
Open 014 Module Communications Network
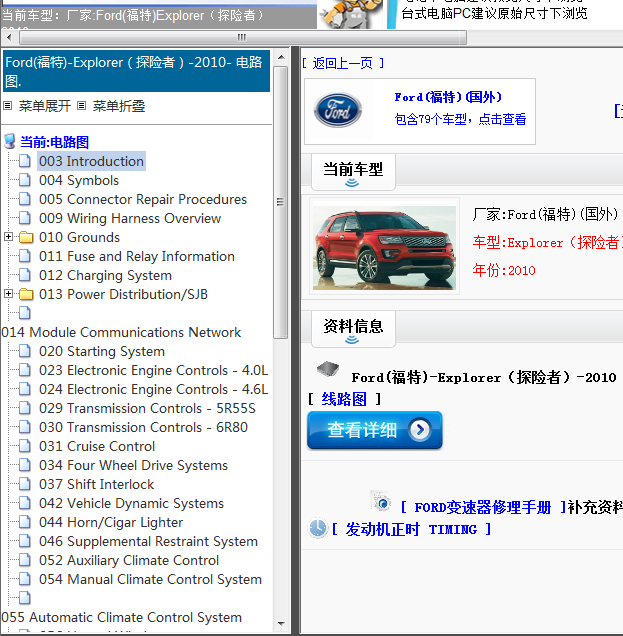click(121, 332)
